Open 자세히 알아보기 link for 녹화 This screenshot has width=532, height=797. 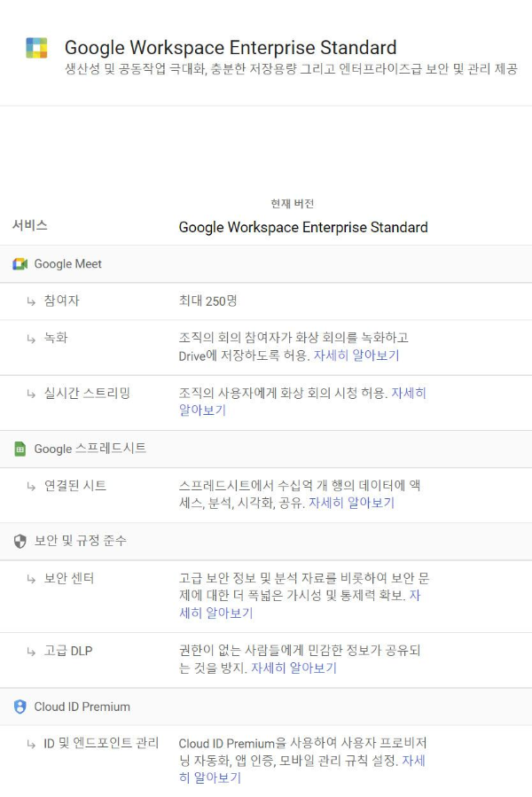[x=356, y=356]
